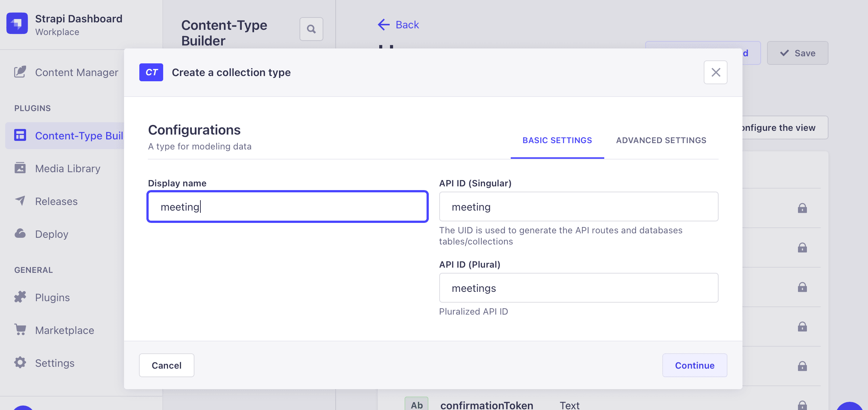868x410 pixels.
Task: Open the Media Library section
Action: [x=57, y=168]
